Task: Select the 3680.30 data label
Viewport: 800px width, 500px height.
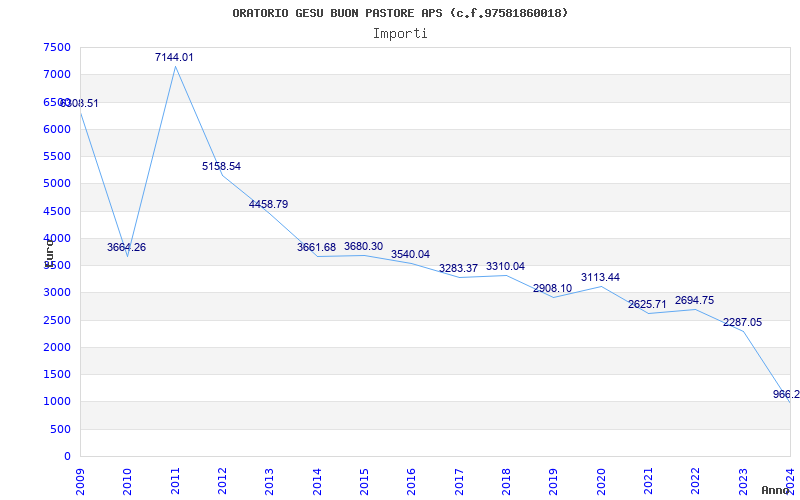Action: [363, 246]
